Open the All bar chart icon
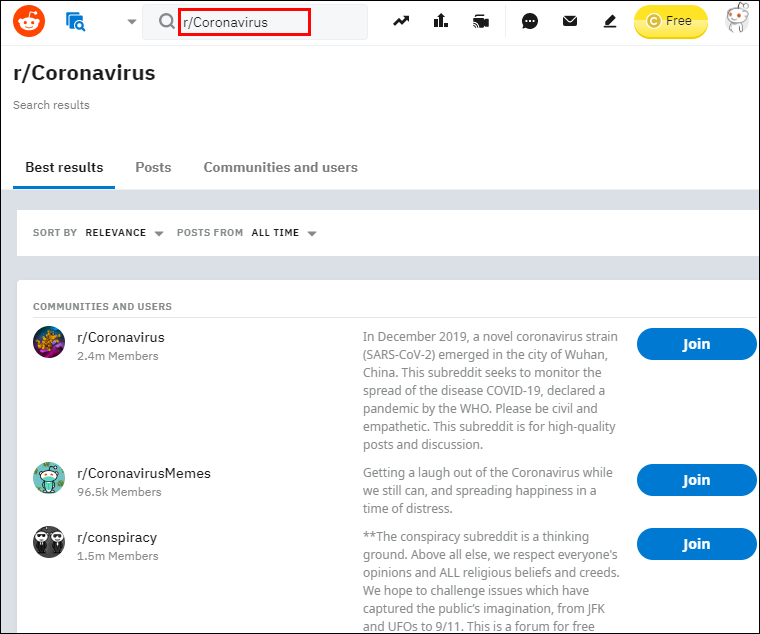This screenshot has width=760, height=634. (x=441, y=21)
